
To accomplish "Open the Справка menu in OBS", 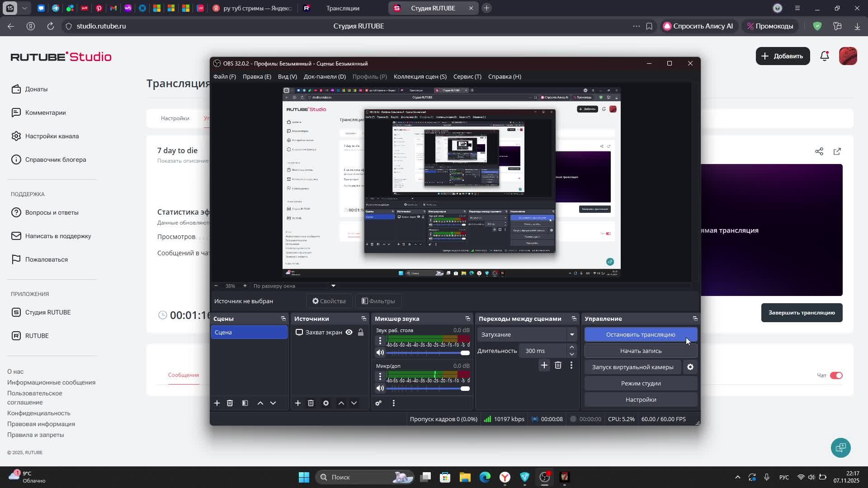I will pos(505,76).
